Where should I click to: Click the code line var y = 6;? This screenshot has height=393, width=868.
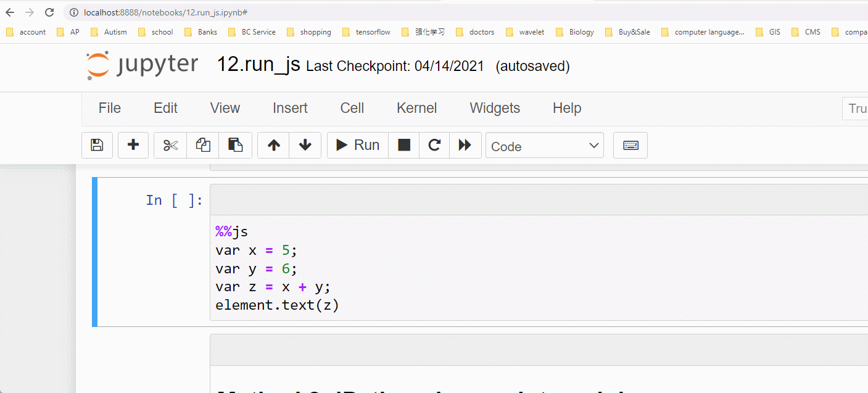(257, 269)
